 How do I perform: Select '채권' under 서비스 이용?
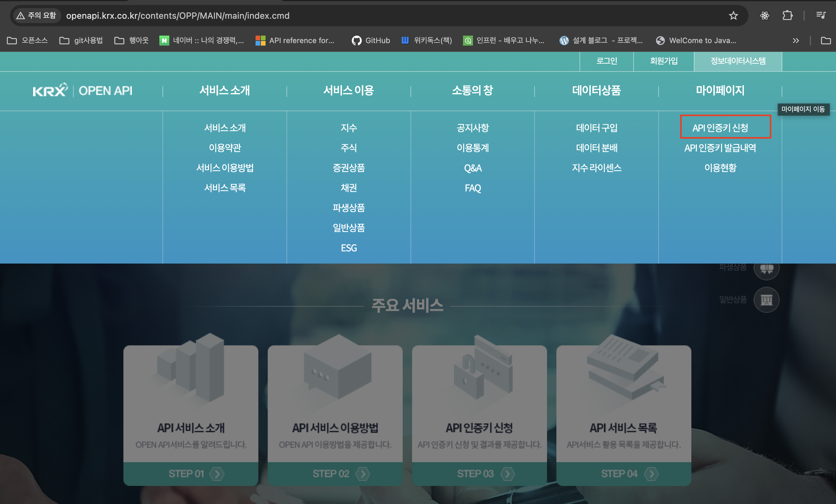pyautogui.click(x=348, y=188)
